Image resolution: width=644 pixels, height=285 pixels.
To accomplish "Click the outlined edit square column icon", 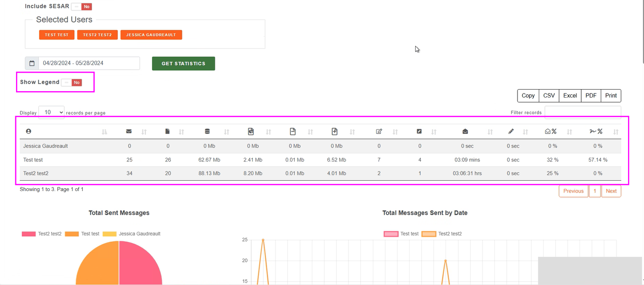I will (379, 131).
